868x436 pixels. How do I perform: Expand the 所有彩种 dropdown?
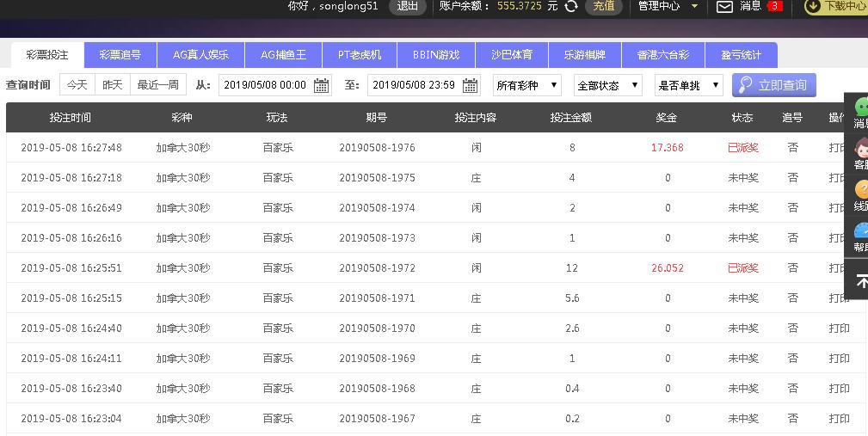click(x=526, y=85)
